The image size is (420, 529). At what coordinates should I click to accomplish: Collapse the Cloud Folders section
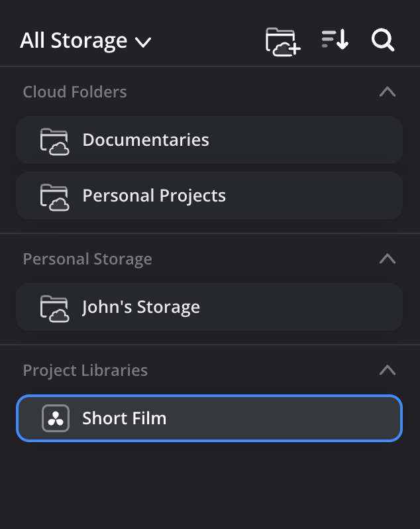tap(388, 91)
